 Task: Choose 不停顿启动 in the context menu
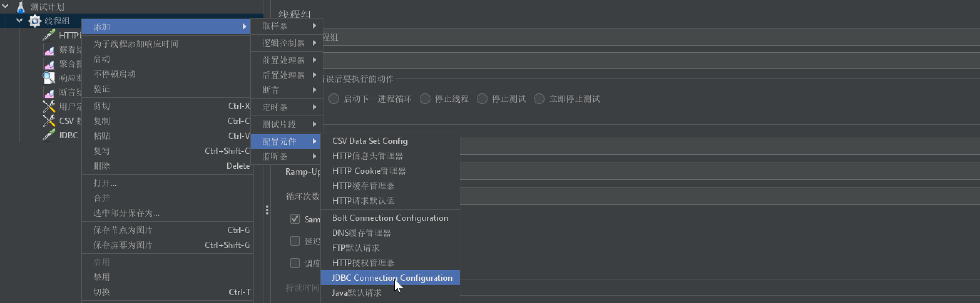[167, 74]
